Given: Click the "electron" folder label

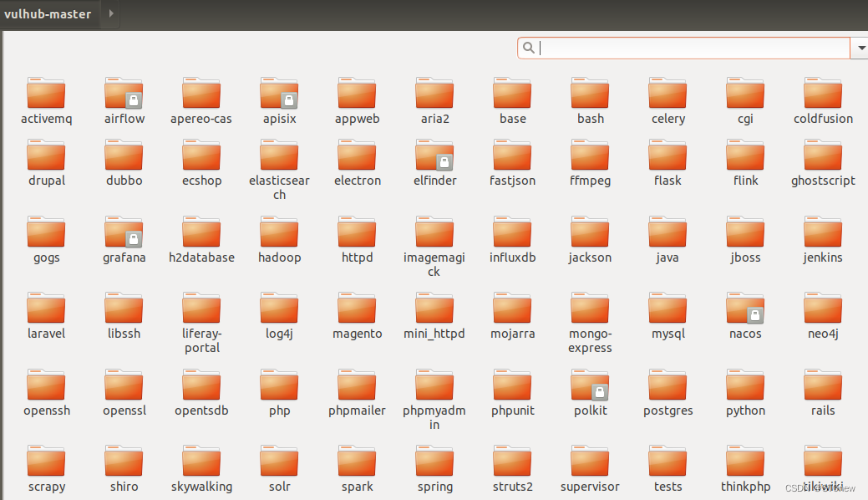Looking at the screenshot, I should (357, 181).
